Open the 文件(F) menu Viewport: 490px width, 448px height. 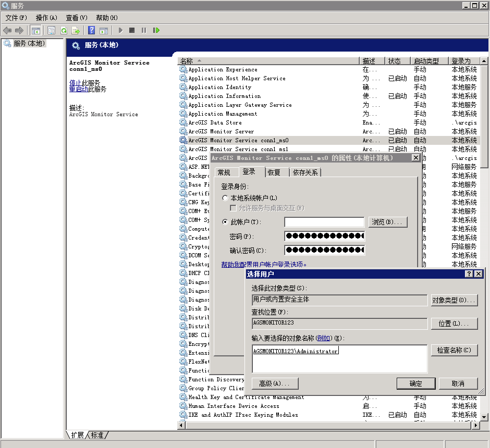pyautogui.click(x=16, y=18)
